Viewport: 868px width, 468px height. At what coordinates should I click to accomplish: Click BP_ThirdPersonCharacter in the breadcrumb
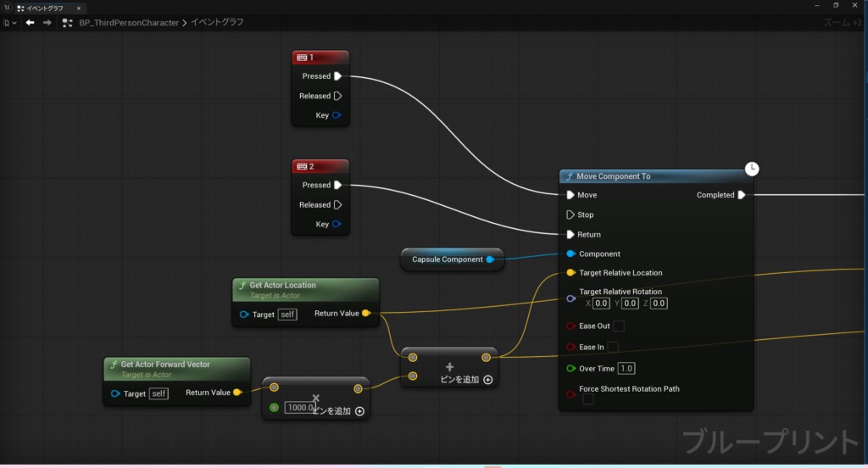(x=128, y=22)
